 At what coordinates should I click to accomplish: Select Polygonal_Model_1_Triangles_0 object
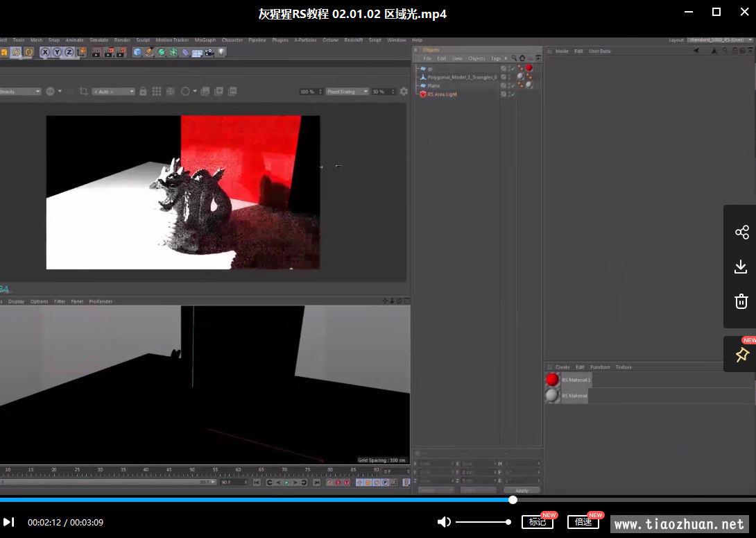point(462,77)
